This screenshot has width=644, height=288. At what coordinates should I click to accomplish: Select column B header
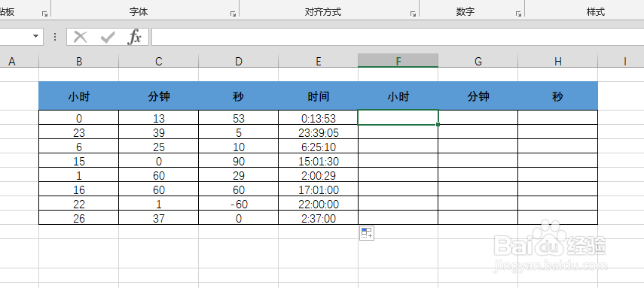tap(79, 61)
